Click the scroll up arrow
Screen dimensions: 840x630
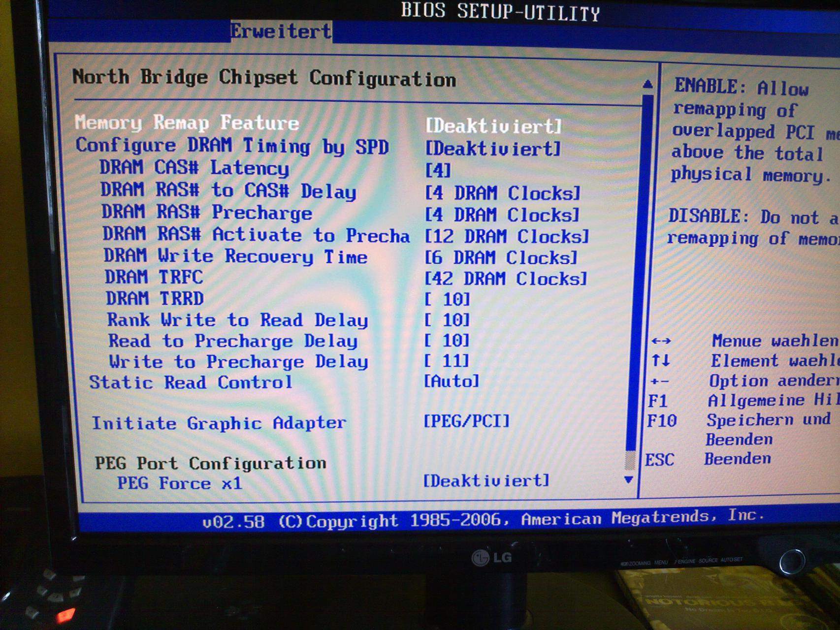click(x=648, y=84)
